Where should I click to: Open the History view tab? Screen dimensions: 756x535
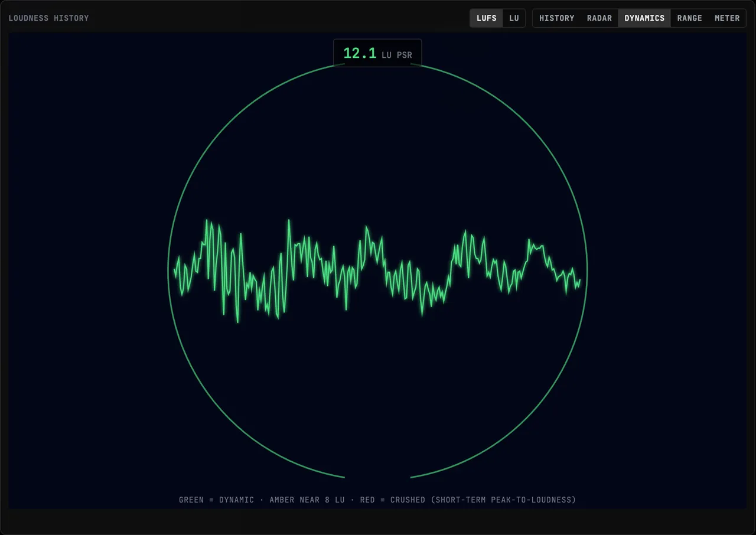pos(556,18)
